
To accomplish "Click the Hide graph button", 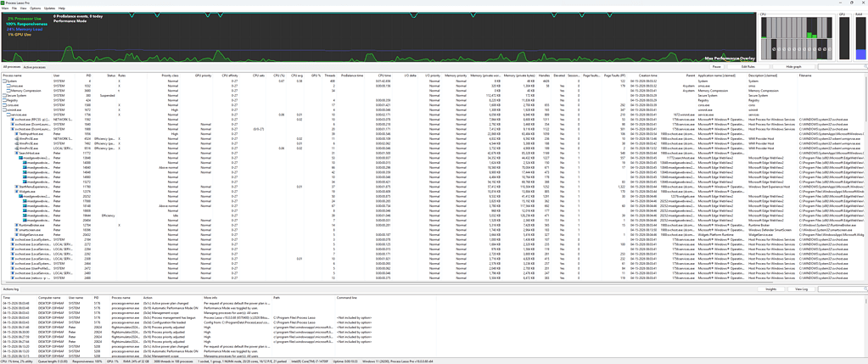I will tap(793, 66).
